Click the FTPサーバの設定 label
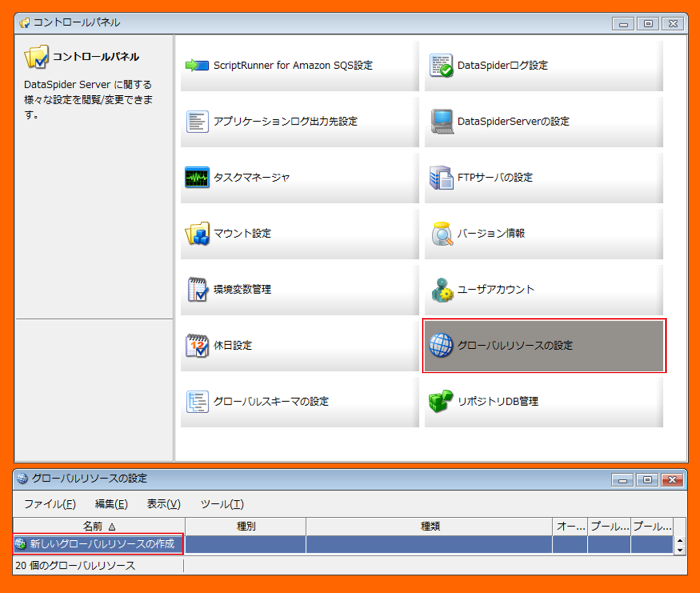700x593 pixels. tap(495, 177)
